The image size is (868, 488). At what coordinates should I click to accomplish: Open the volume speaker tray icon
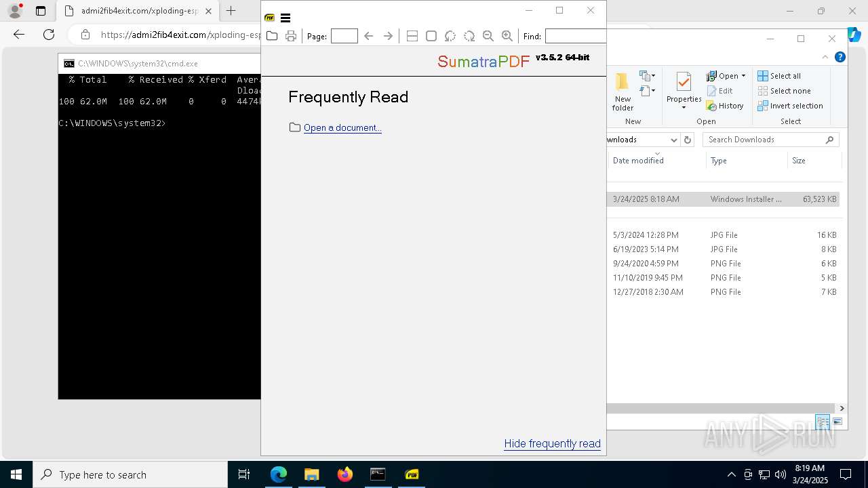(781, 474)
